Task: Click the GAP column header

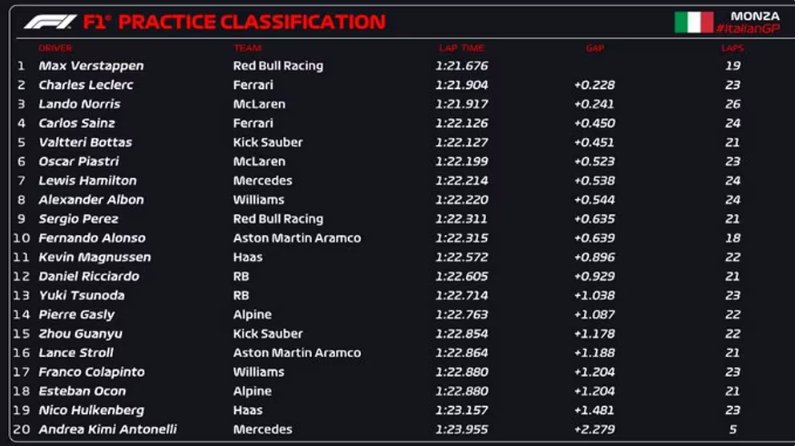Action: pyautogui.click(x=595, y=48)
